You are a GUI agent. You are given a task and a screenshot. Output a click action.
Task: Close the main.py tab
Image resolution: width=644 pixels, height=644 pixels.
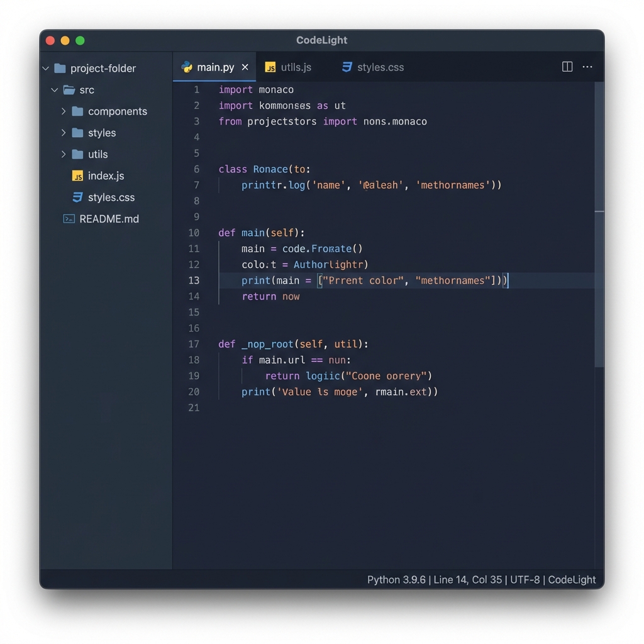[x=245, y=67]
